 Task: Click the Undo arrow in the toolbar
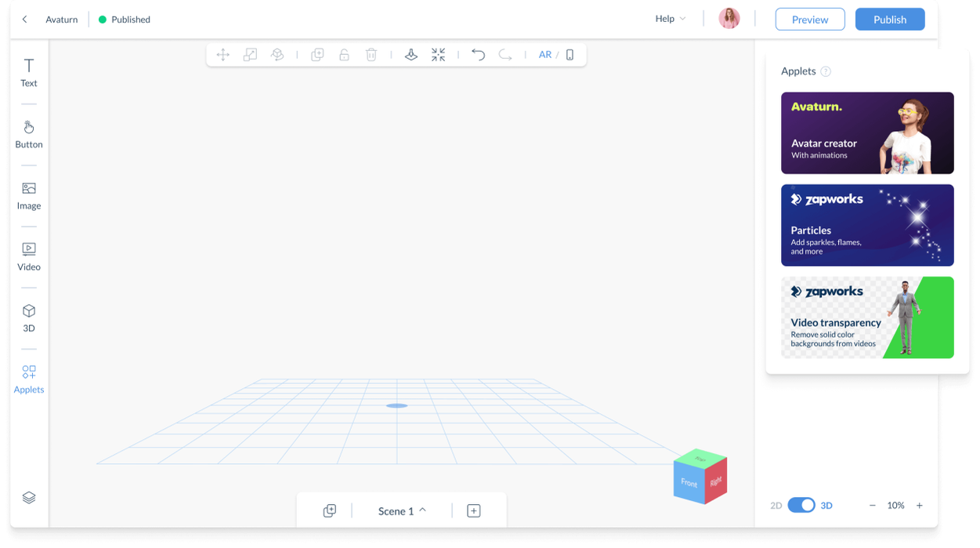click(478, 54)
